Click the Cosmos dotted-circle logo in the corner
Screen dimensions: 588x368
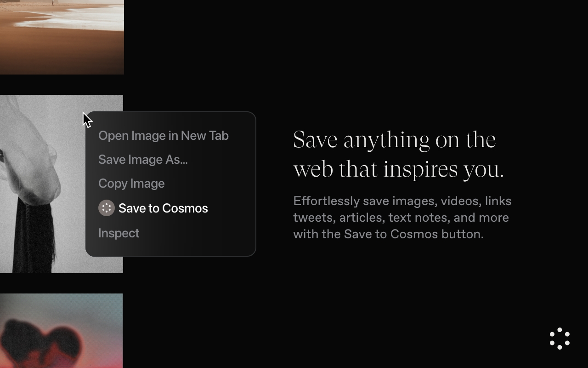coord(560,339)
